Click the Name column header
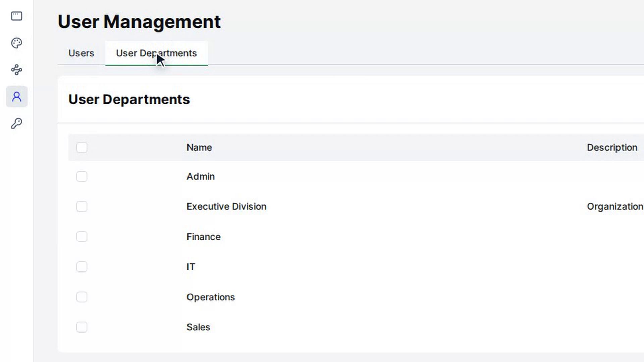The height and width of the screenshot is (362, 644). [x=199, y=147]
